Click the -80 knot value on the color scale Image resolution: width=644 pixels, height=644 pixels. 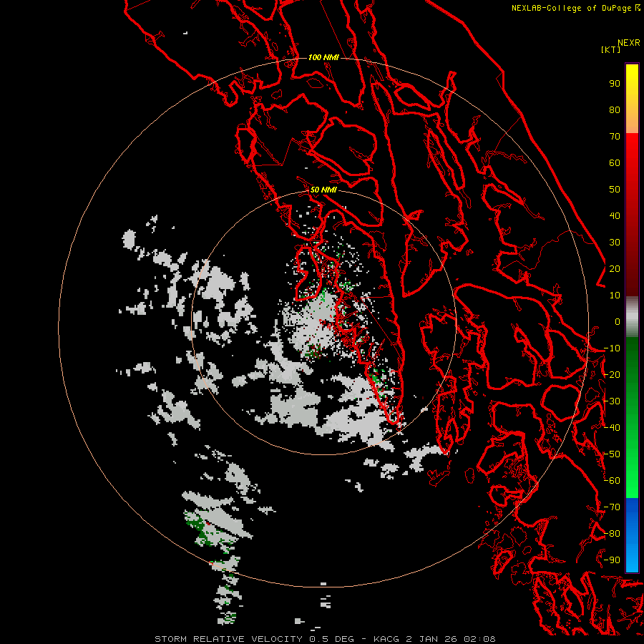[612, 534]
